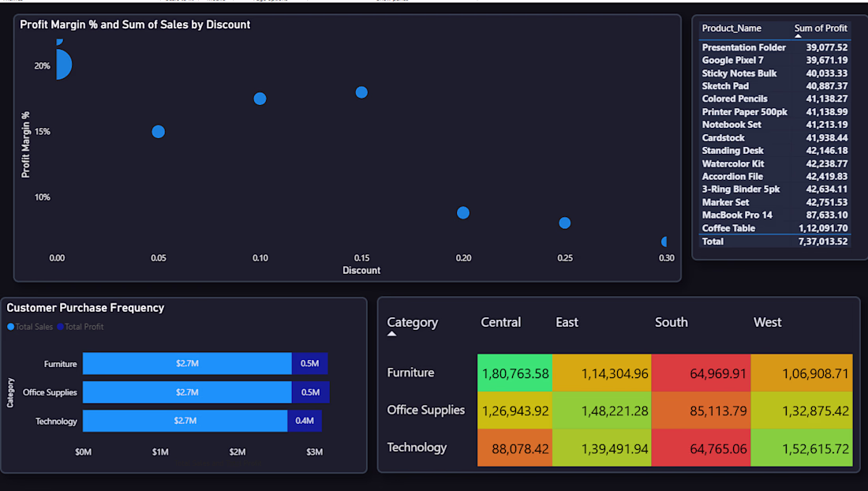Select the Technology $2.7M sales bar
The image size is (868, 491).
click(185, 421)
